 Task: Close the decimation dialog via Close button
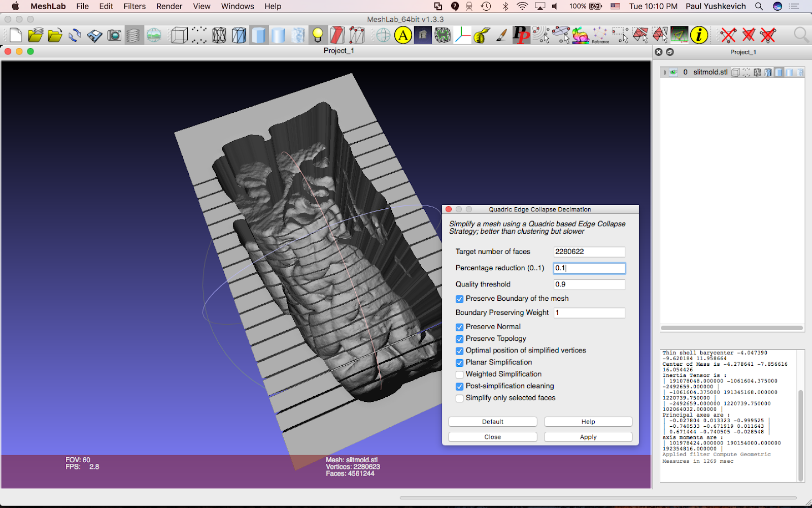coord(493,437)
